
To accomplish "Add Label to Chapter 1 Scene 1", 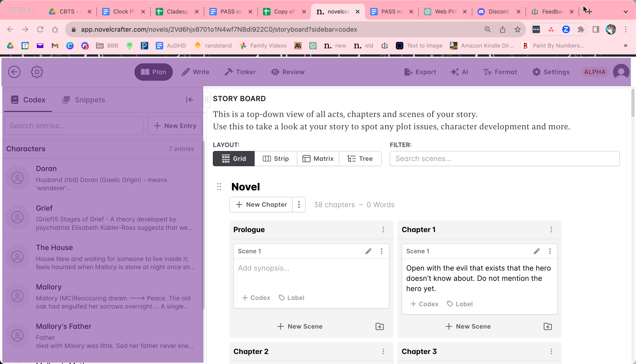I will click(x=460, y=304).
